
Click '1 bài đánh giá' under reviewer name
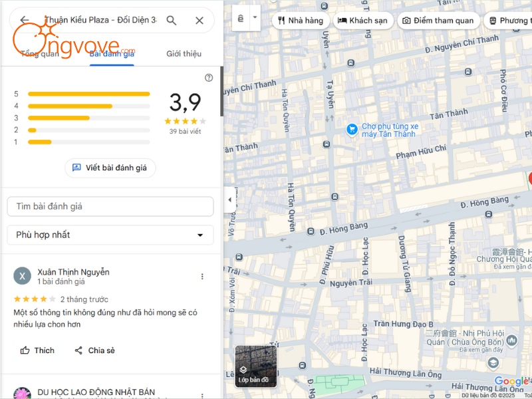click(x=61, y=281)
